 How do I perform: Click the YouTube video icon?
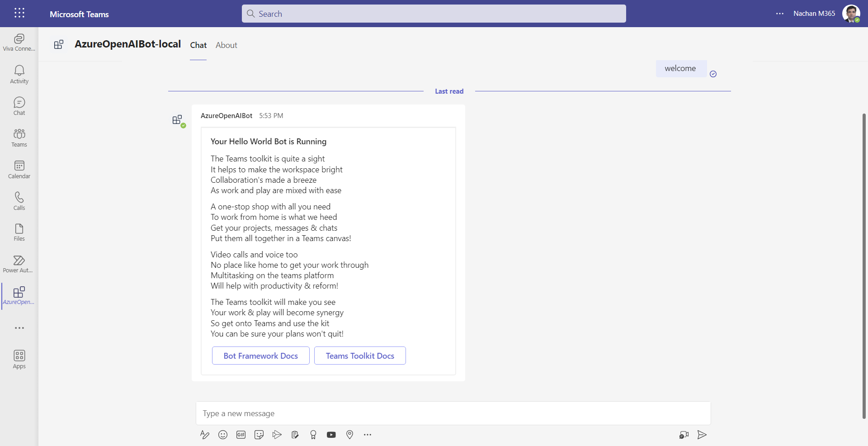pyautogui.click(x=331, y=435)
